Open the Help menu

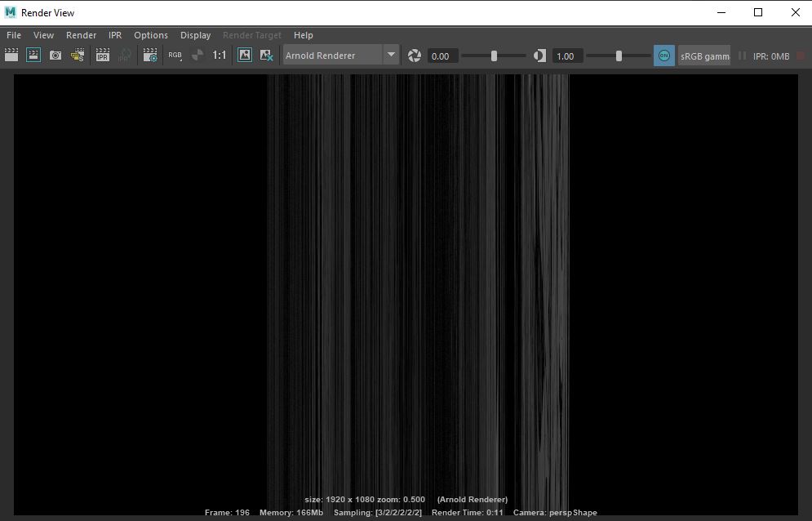pyautogui.click(x=304, y=35)
